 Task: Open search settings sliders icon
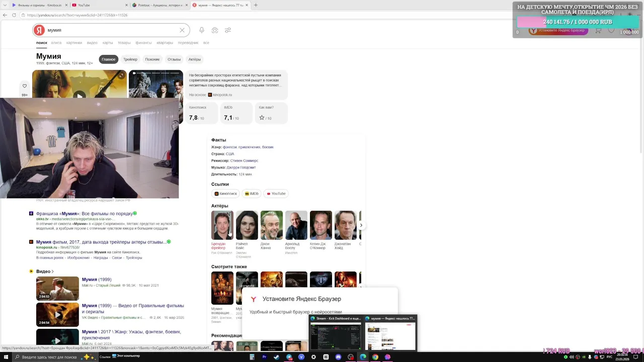click(x=228, y=30)
